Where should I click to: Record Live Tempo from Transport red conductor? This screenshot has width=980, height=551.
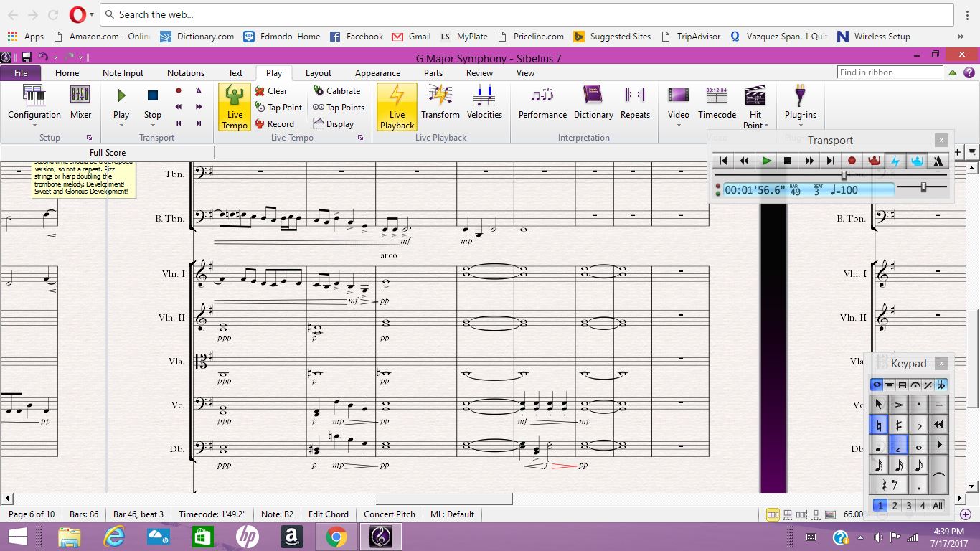point(874,161)
